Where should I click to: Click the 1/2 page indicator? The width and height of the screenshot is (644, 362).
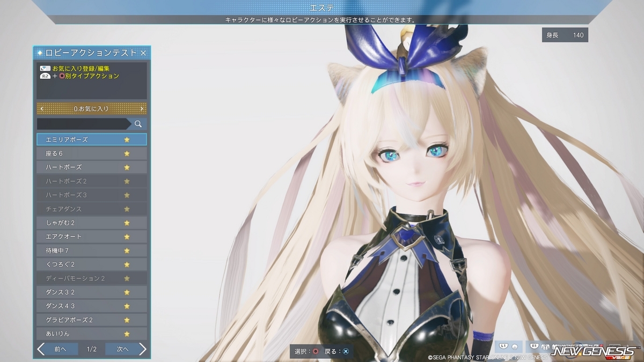[x=92, y=350]
